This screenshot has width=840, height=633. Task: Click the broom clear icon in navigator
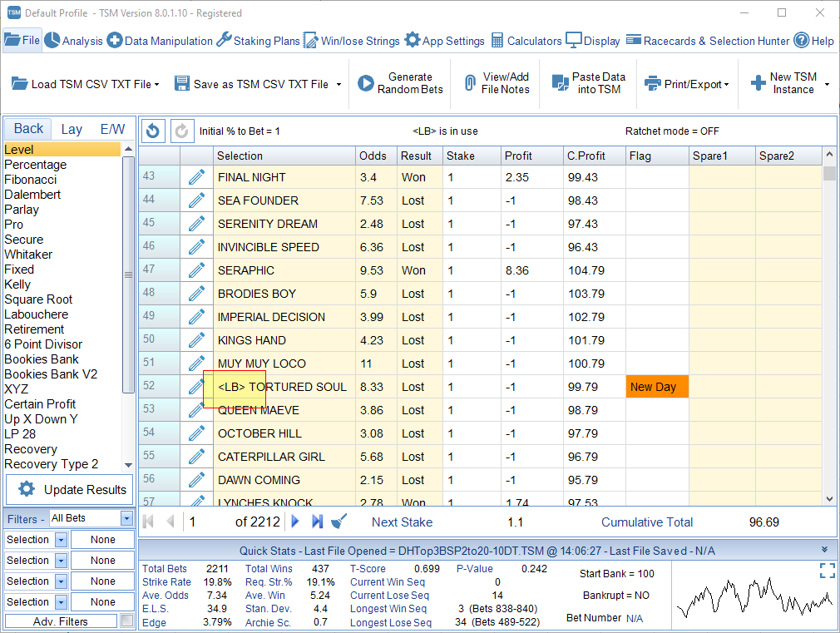[x=339, y=521]
